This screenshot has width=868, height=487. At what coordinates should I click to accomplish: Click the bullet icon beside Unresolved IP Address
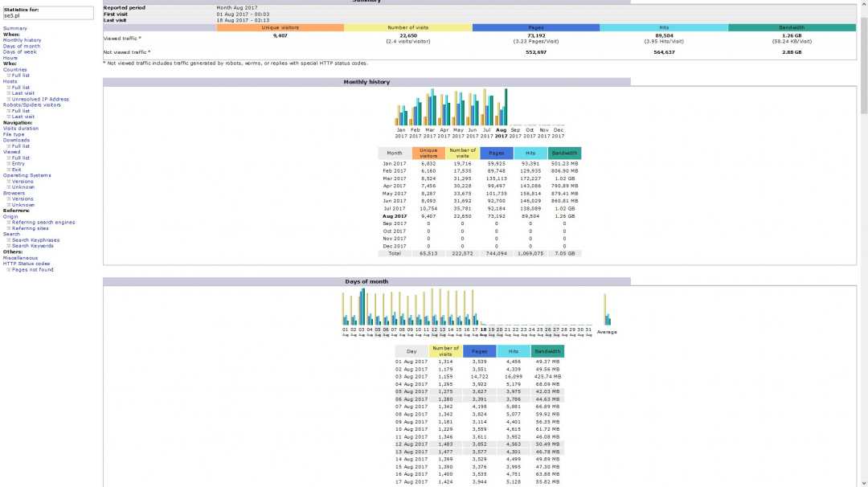click(x=9, y=99)
